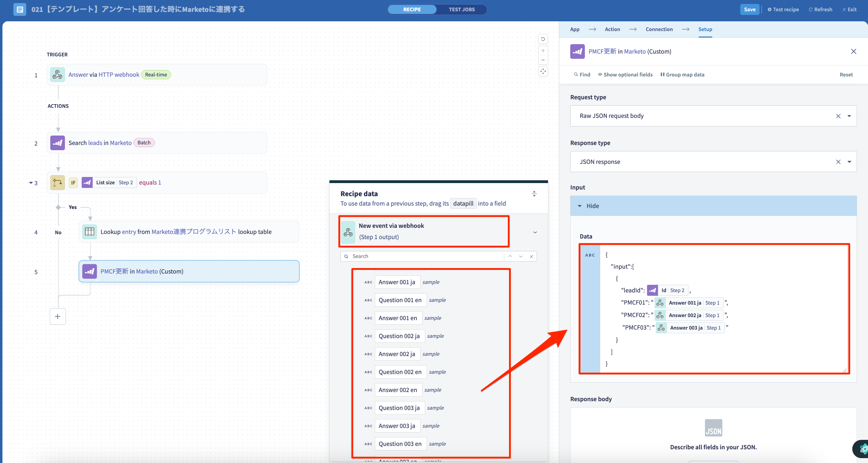Select Answer 001 en datapill
868x463 pixels.
pos(398,318)
